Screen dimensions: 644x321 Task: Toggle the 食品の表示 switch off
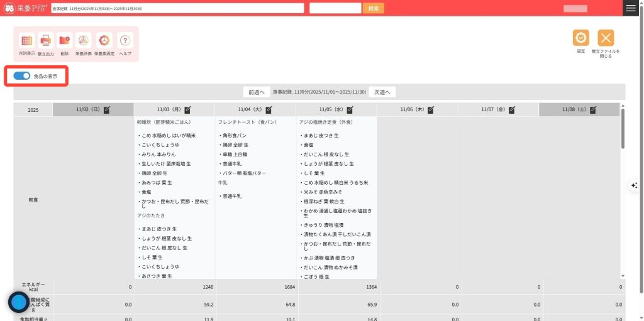pos(22,76)
